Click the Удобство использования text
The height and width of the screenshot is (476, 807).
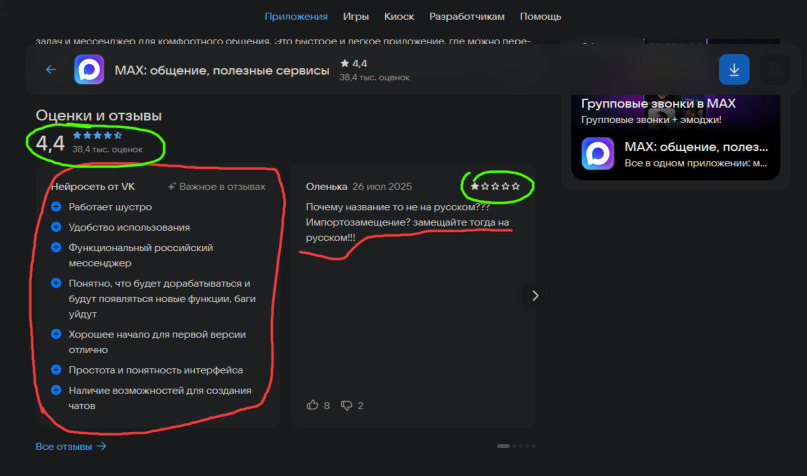coord(129,227)
